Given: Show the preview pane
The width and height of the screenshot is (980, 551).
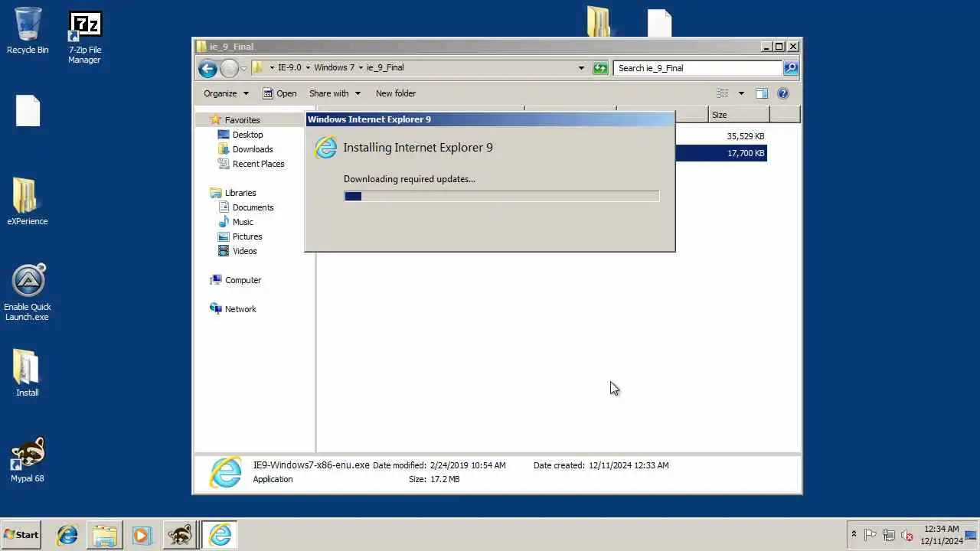Looking at the screenshot, I should pyautogui.click(x=762, y=93).
